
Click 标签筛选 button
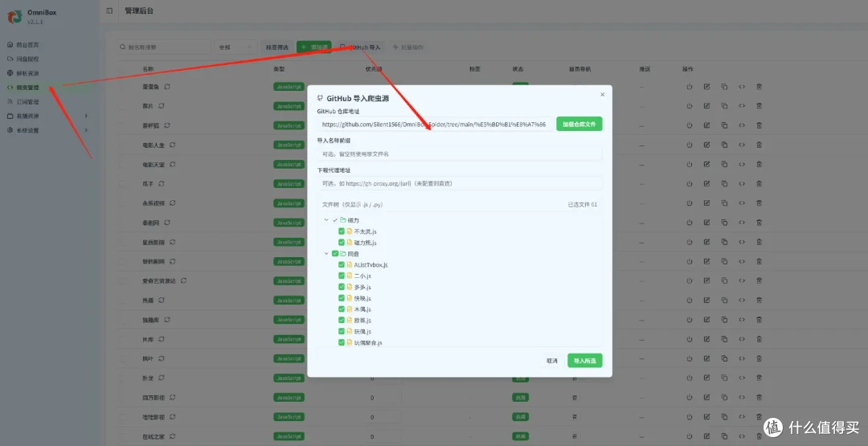[276, 47]
